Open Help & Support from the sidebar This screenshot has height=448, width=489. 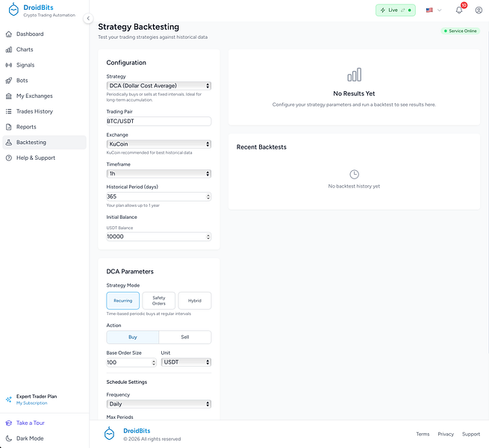[44, 158]
